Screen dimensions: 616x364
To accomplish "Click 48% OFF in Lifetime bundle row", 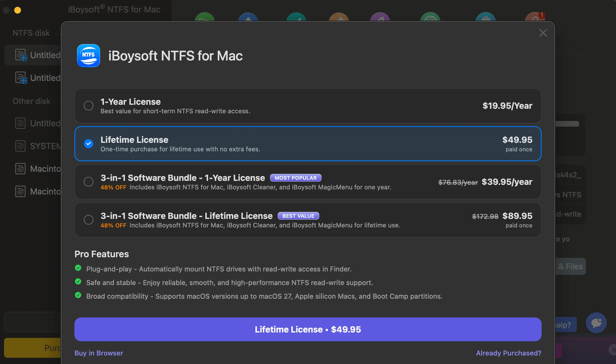I will tap(113, 225).
